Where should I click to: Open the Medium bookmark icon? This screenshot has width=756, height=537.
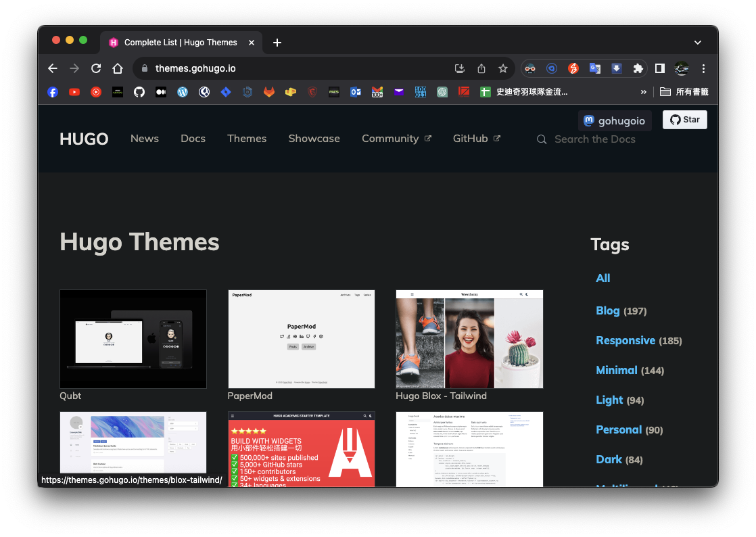160,92
